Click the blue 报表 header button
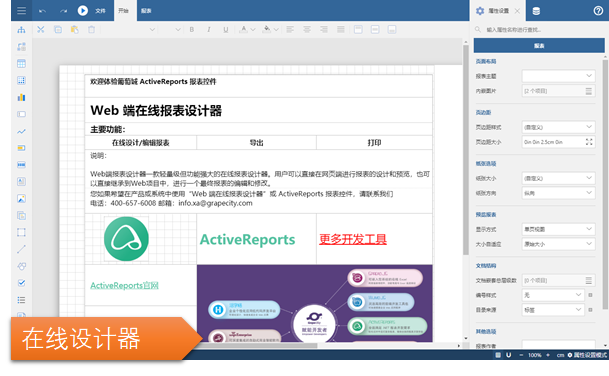 point(539,45)
